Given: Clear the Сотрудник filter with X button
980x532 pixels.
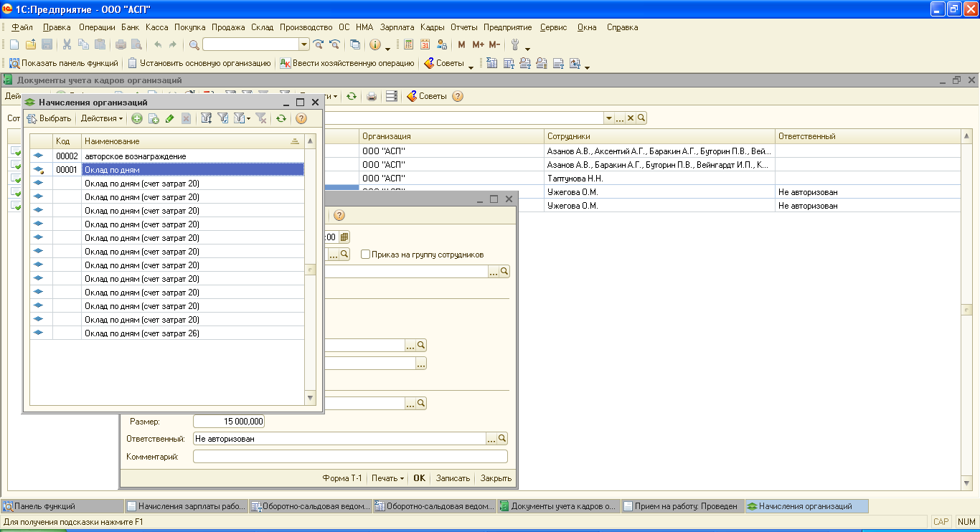Looking at the screenshot, I should pyautogui.click(x=631, y=118).
